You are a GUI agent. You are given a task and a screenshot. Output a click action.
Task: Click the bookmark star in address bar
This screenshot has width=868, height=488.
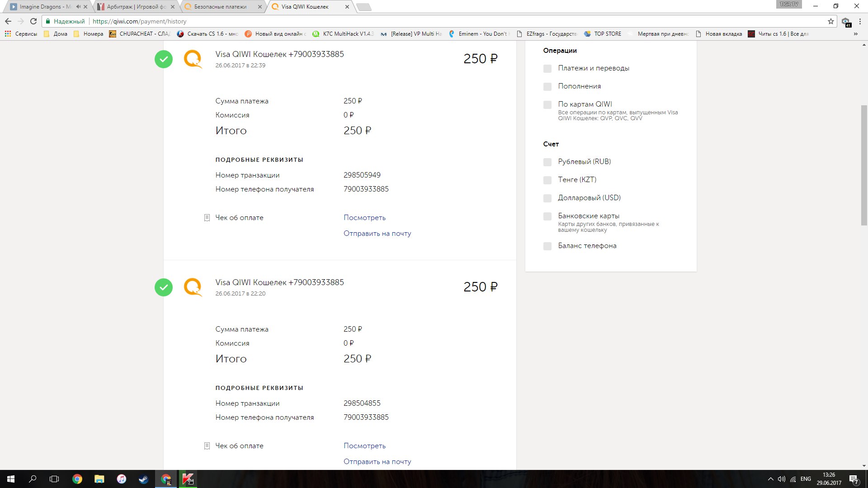coord(830,21)
